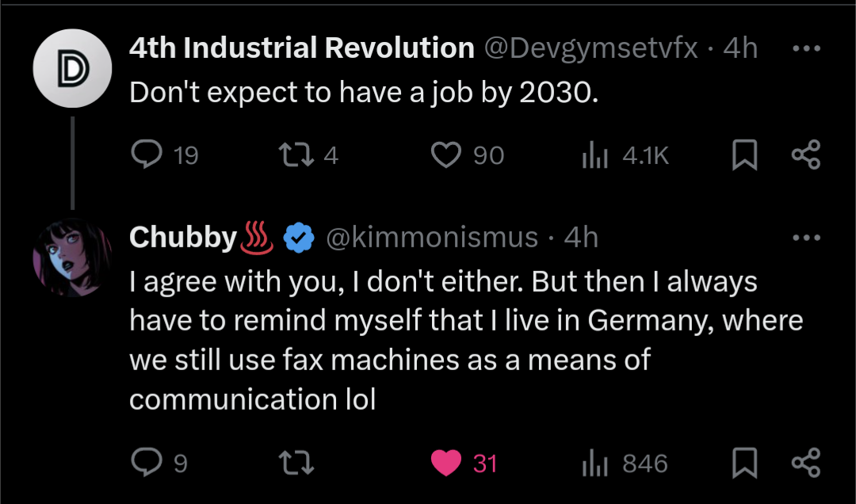The image size is (856, 504).
Task: Reply to Chubby's tweet
Action: point(146,463)
